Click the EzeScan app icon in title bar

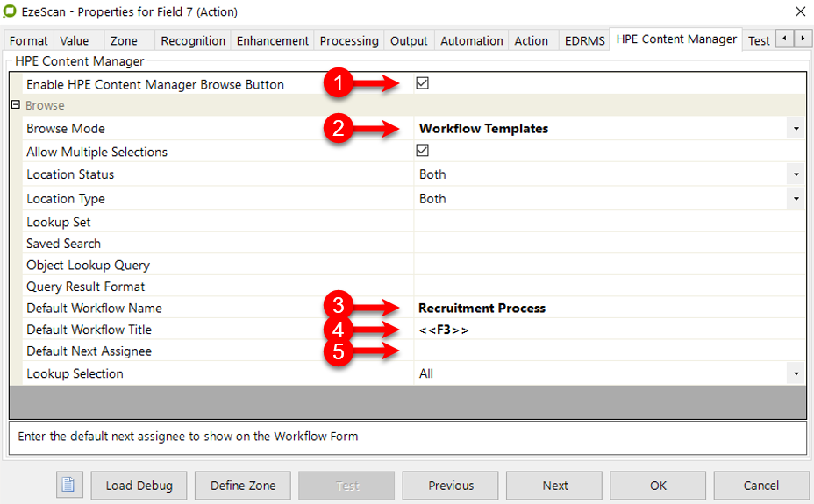click(x=11, y=11)
